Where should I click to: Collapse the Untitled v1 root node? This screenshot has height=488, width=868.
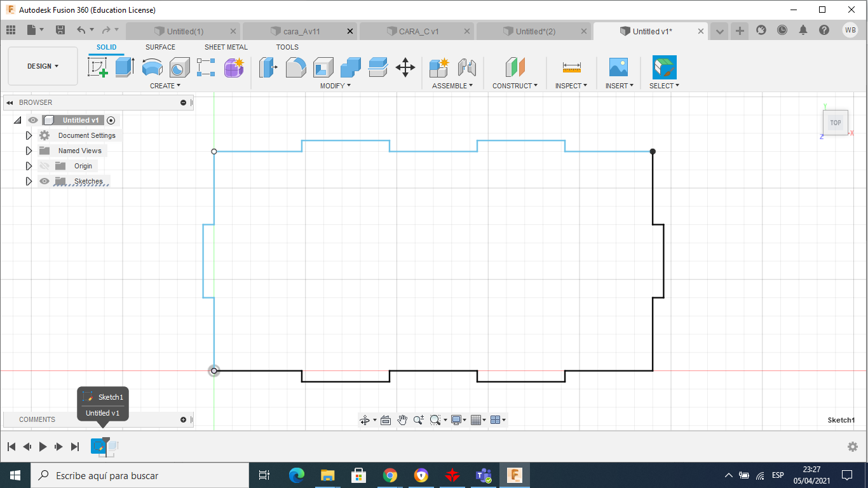click(18, 120)
